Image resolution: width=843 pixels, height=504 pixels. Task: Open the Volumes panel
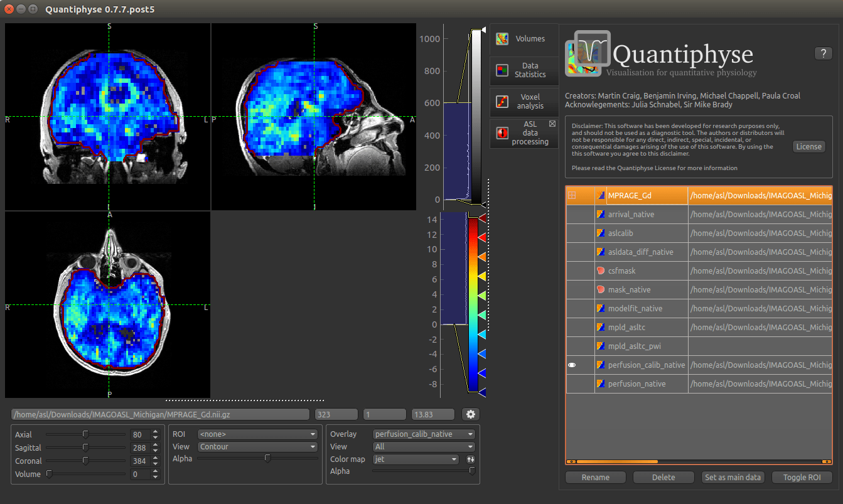[524, 38]
